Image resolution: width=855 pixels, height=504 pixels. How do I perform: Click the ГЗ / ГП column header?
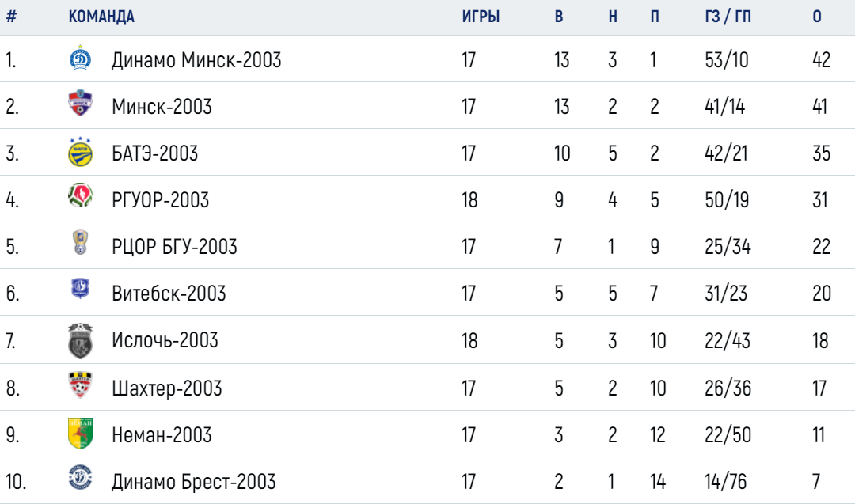(x=728, y=17)
